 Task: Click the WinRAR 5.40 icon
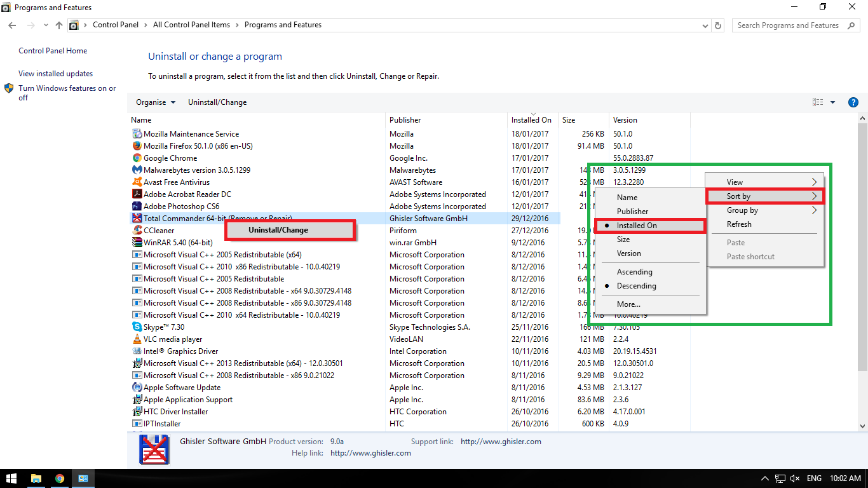click(x=137, y=243)
